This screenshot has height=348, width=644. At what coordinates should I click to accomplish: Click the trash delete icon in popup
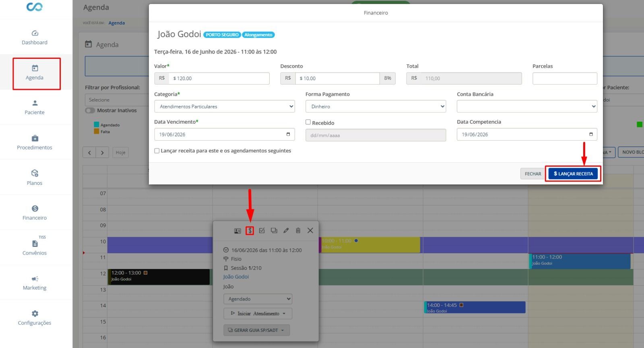point(298,230)
